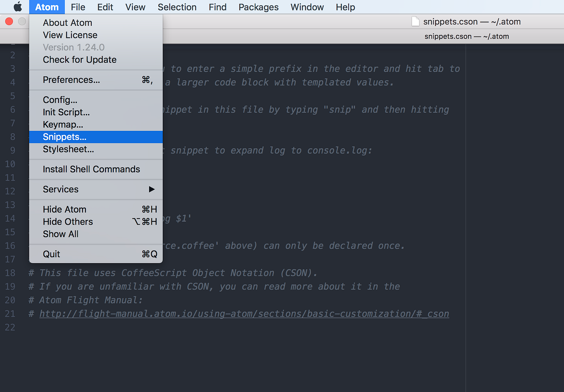Quit Atom from the menu
Screen dimensions: 564x392
point(51,254)
